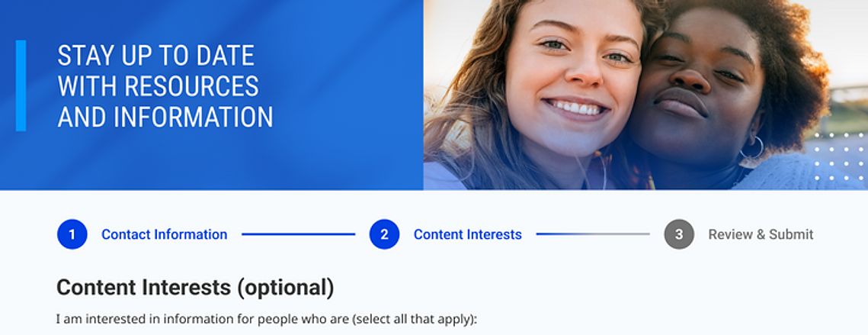Jump to Review & Submit step
The width and height of the screenshot is (868, 335).
[761, 234]
